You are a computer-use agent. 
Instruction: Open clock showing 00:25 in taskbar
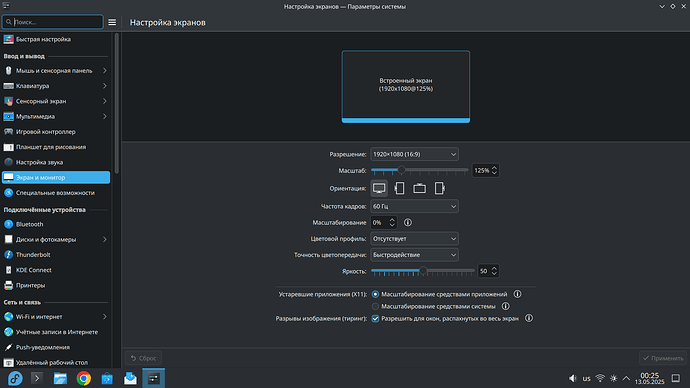point(650,378)
